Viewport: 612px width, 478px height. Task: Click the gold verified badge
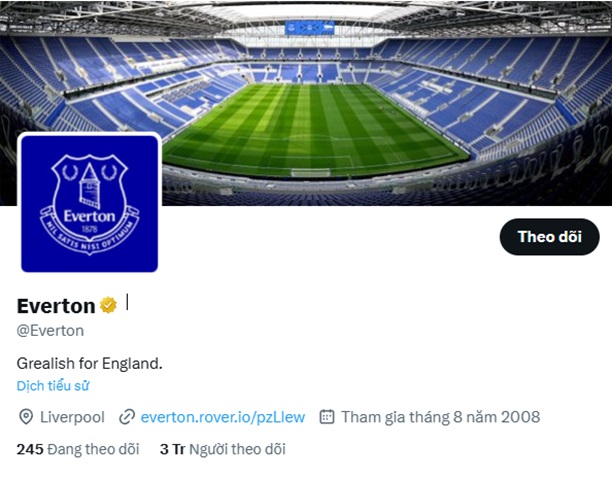pos(108,305)
